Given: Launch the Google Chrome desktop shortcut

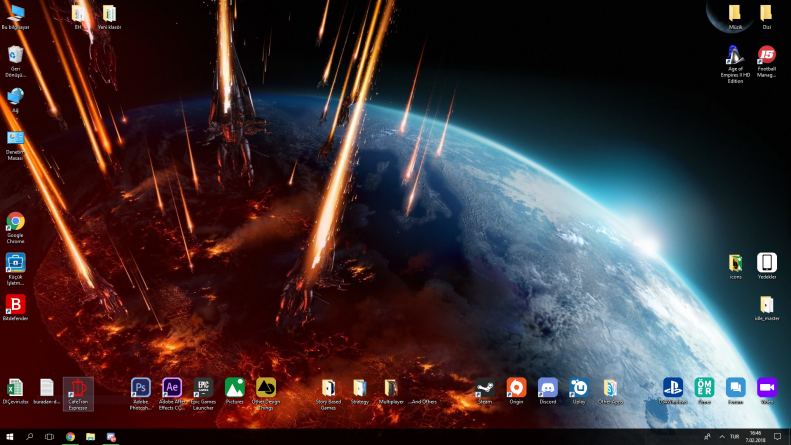Looking at the screenshot, I should click(x=15, y=228).
